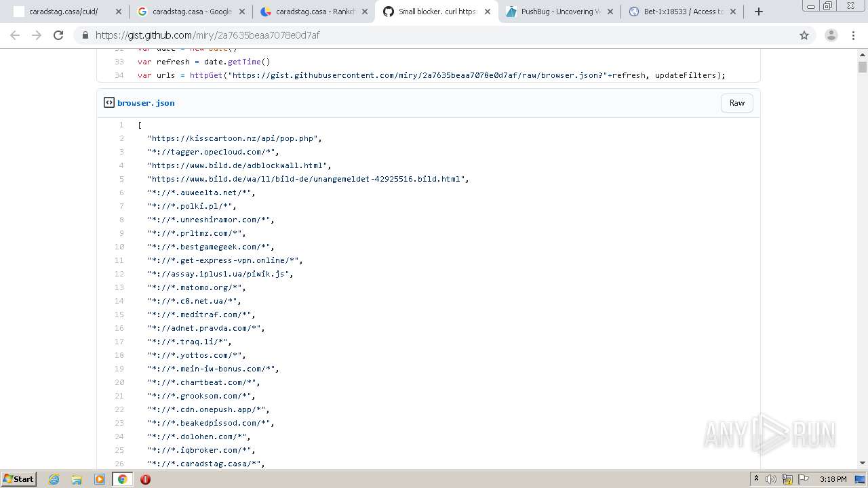Close the Small blocker GitHub tab
The image size is (868, 488).
(x=488, y=12)
